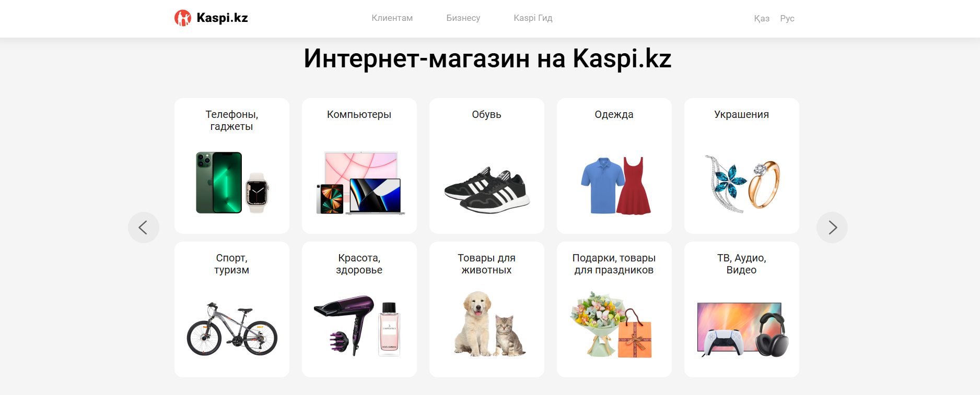980x395 pixels.
Task: Open the puppy and kitten image
Action: pyautogui.click(x=489, y=324)
